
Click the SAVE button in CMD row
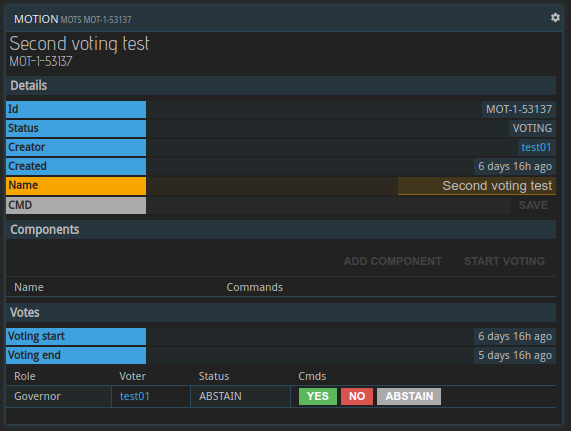click(x=533, y=205)
